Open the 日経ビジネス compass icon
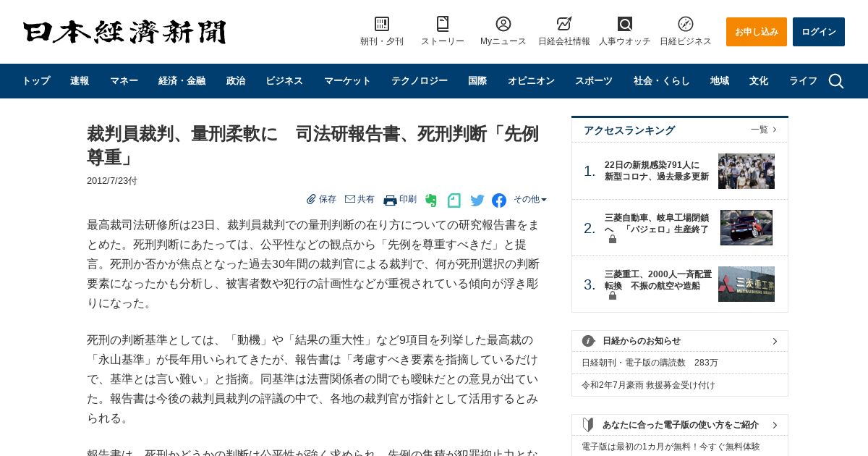This screenshot has height=456, width=868. tap(686, 24)
